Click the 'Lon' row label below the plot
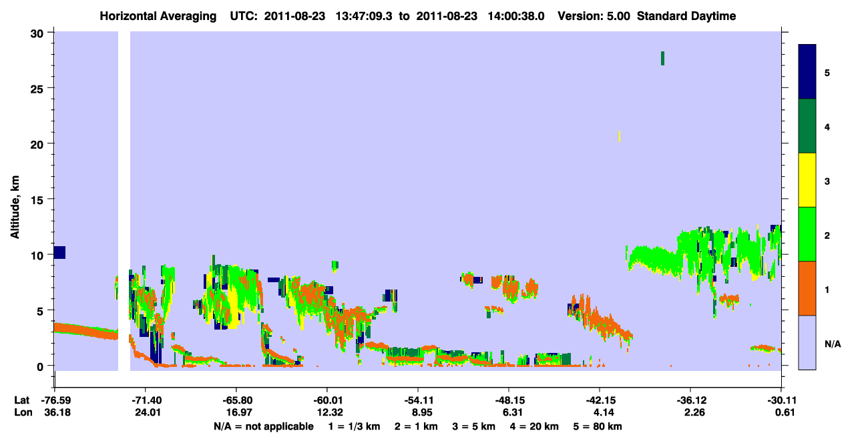Screen dimensions: 868x445 click(22, 412)
